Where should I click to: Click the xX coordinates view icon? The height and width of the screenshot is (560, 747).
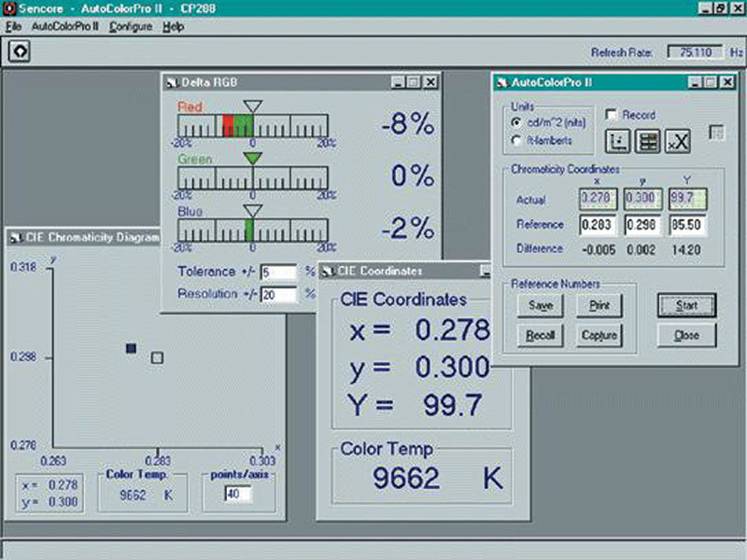(x=678, y=142)
